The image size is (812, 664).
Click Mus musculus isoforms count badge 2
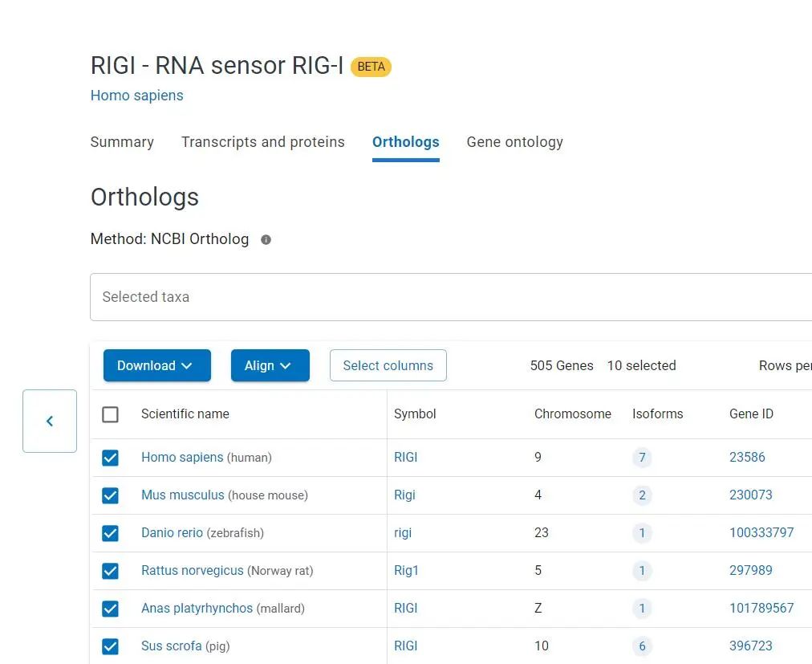[642, 495]
